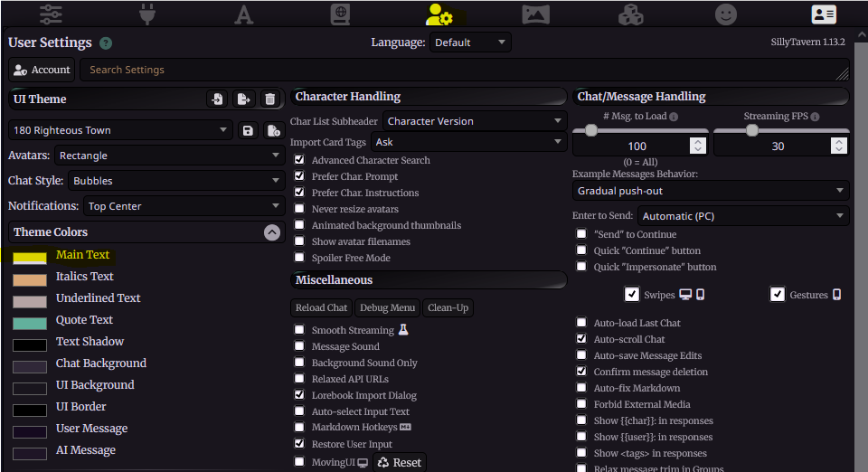868x472 pixels.
Task: Enable Forbid External Media checkbox
Action: click(581, 404)
